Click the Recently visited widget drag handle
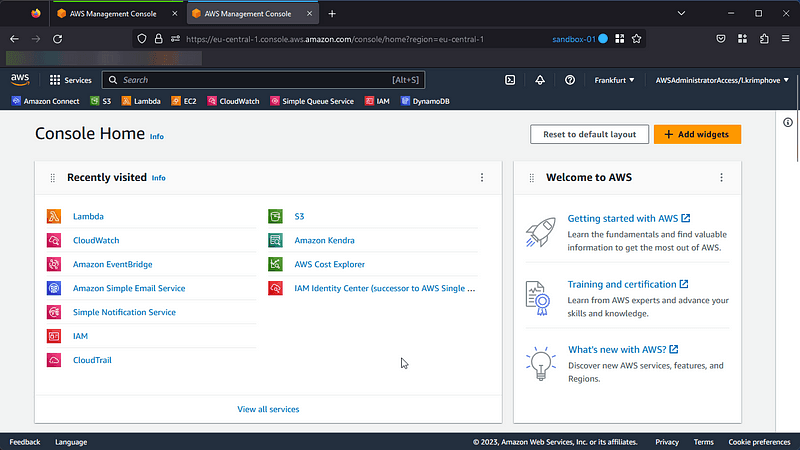 [x=53, y=178]
